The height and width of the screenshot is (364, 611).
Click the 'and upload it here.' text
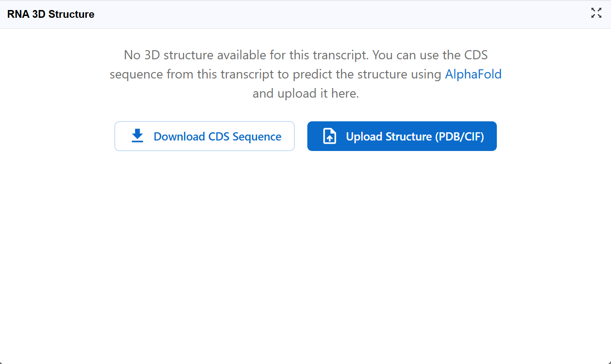305,94
